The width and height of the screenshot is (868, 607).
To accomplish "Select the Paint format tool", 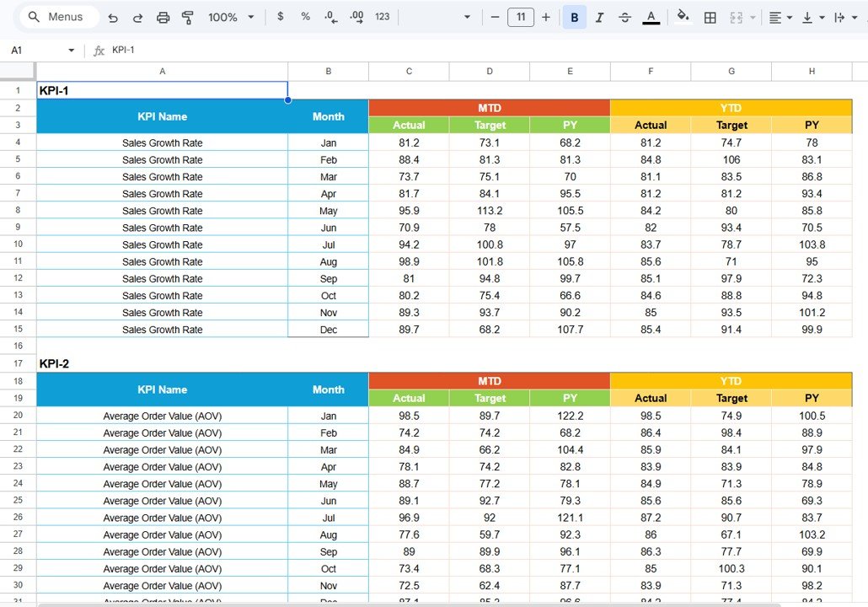I will pyautogui.click(x=188, y=17).
